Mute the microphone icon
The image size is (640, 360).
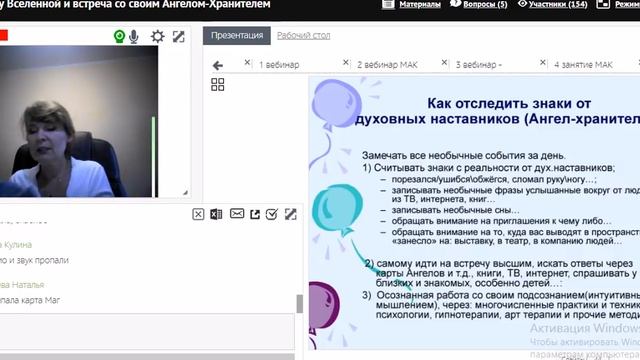(x=134, y=37)
